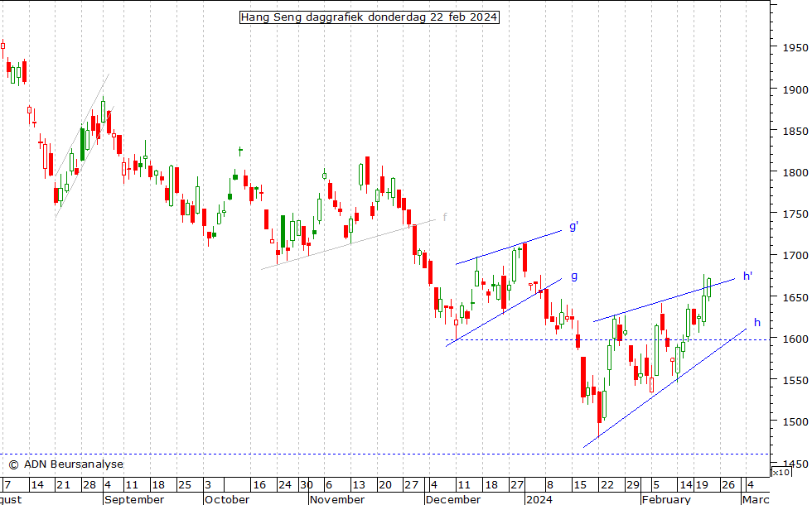Select the November 13 date label
The height and width of the screenshot is (505, 812).
coord(359,485)
